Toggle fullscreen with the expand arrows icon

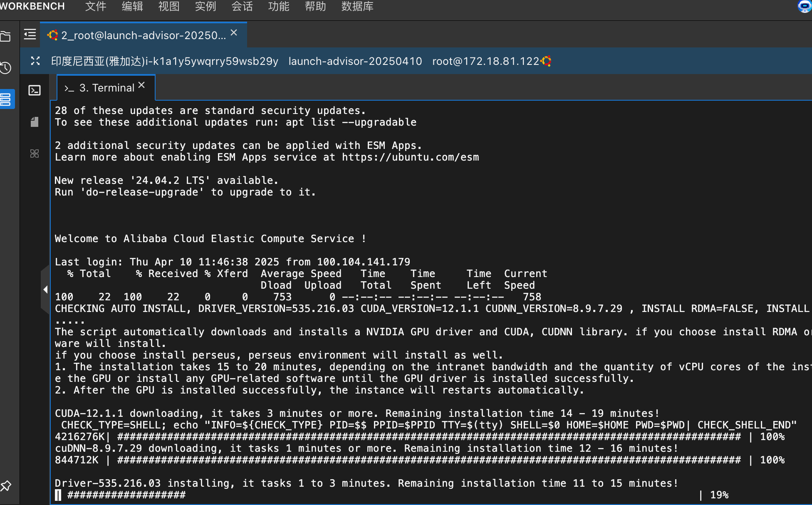pyautogui.click(x=35, y=61)
